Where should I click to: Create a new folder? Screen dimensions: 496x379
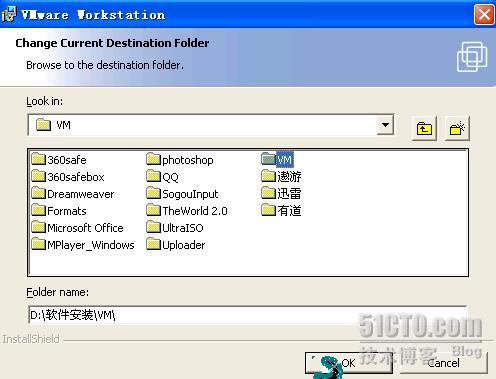coord(457,128)
